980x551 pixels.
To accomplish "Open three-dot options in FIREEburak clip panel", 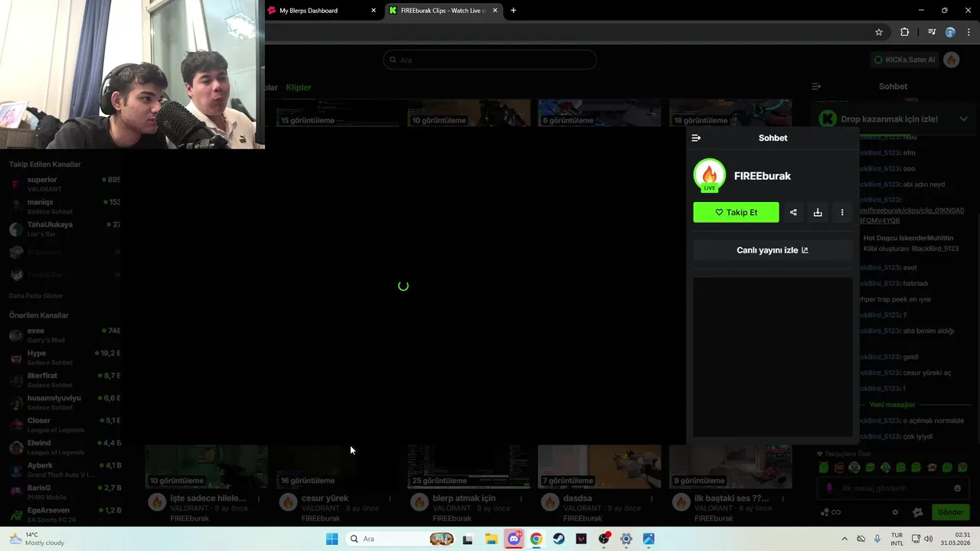I will tap(842, 213).
